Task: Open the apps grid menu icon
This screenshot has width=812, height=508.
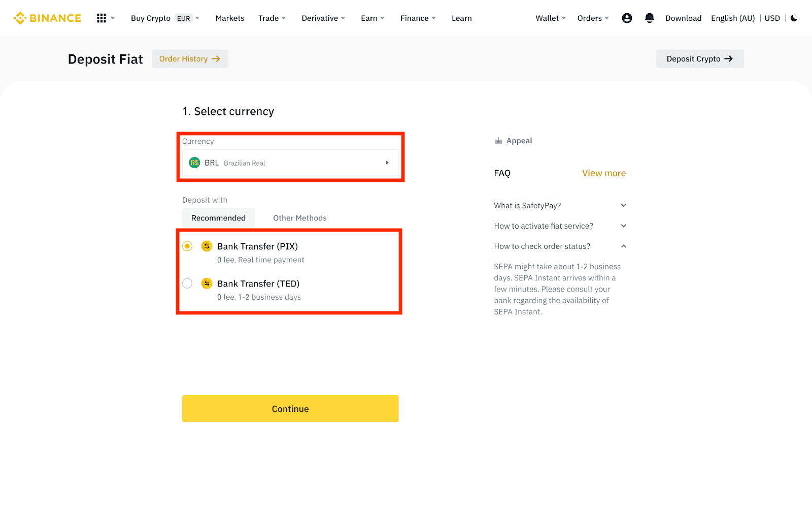Action: (x=101, y=18)
